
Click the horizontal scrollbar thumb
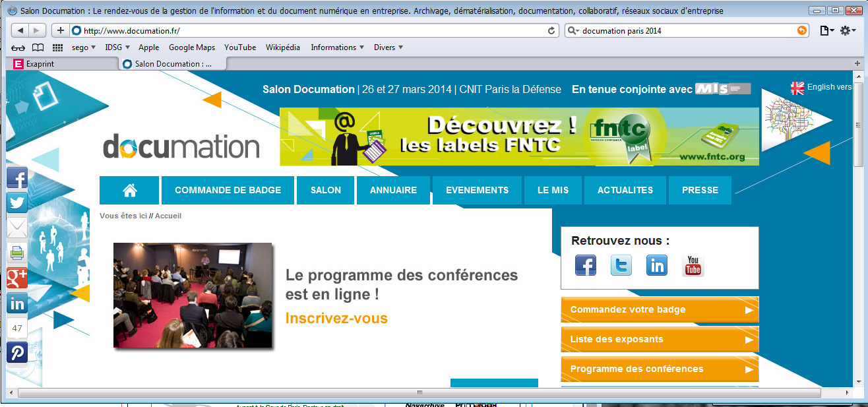[x=419, y=392]
